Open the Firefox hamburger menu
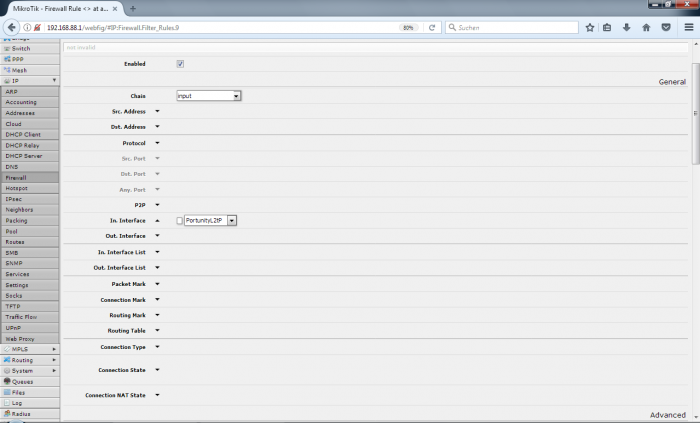The image size is (700, 423). (x=688, y=27)
